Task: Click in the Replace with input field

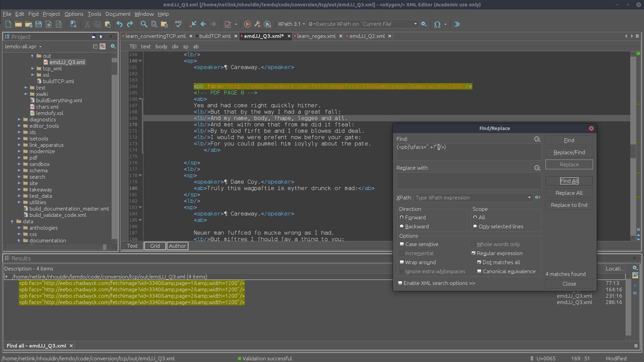Action: 468,181
